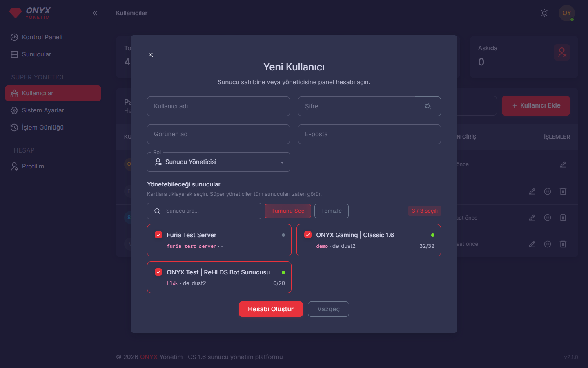Click the suspended-user icon in the Askıda card
Image resolution: width=588 pixels, height=368 pixels.
click(562, 52)
